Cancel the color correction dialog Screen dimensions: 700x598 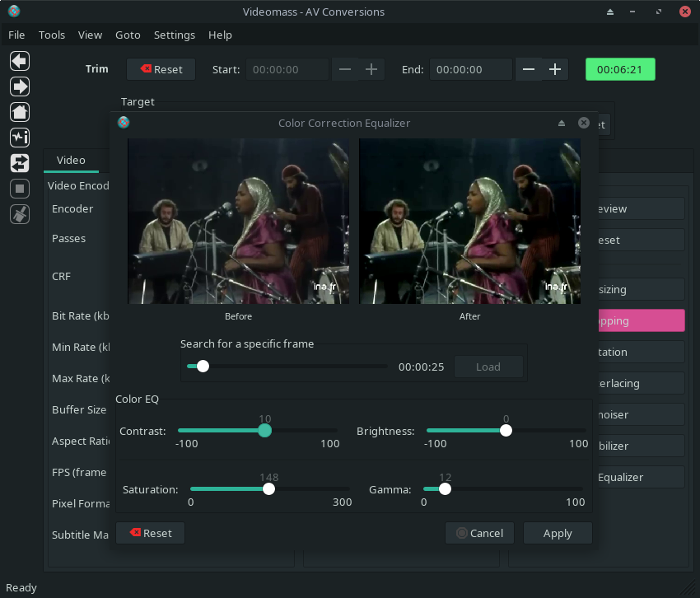(x=479, y=533)
